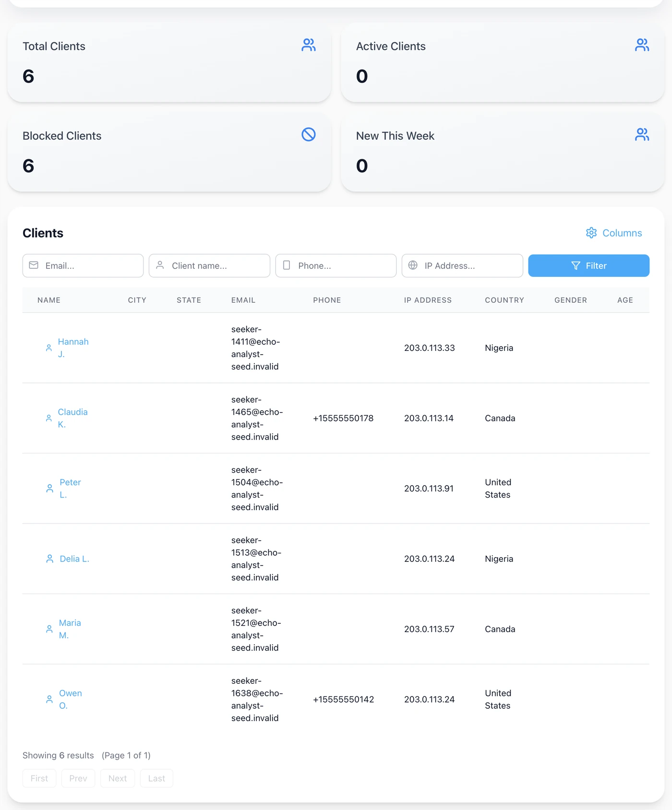Click the Active Clients users icon
672x810 pixels.
[x=642, y=45]
